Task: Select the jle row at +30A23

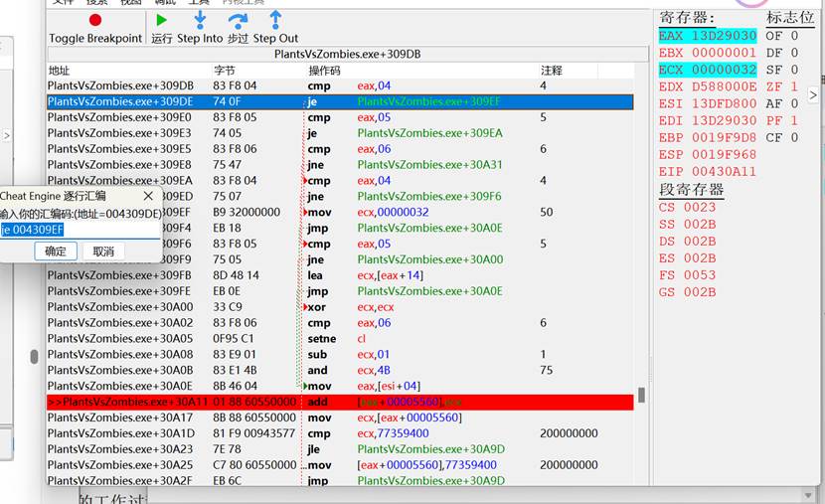Action: 340,449
